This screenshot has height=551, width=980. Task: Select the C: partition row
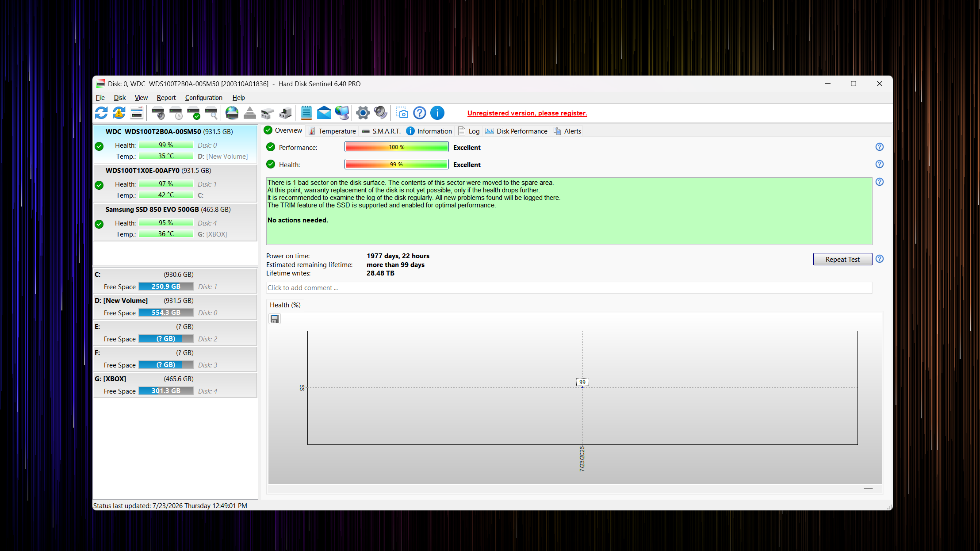coord(175,280)
